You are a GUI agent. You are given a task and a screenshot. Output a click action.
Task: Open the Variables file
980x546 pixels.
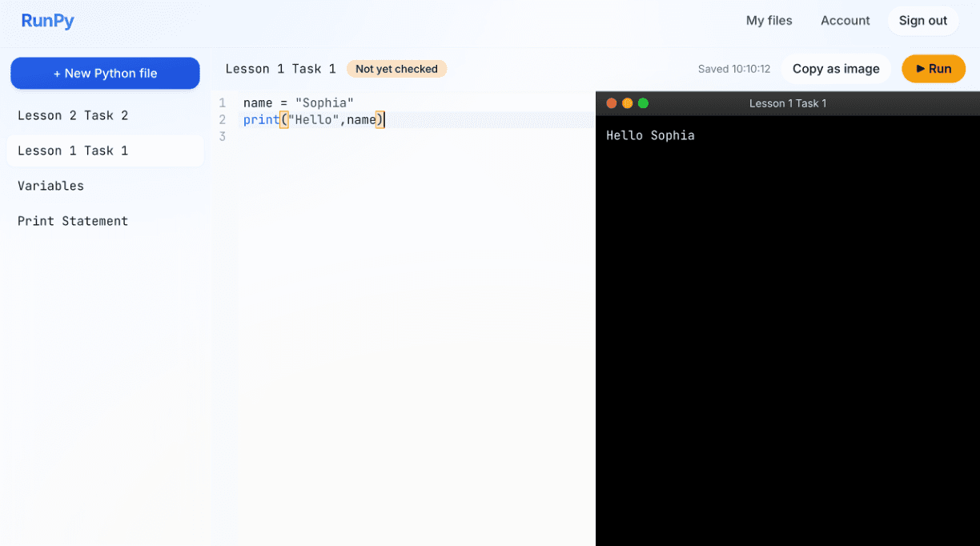point(105,186)
